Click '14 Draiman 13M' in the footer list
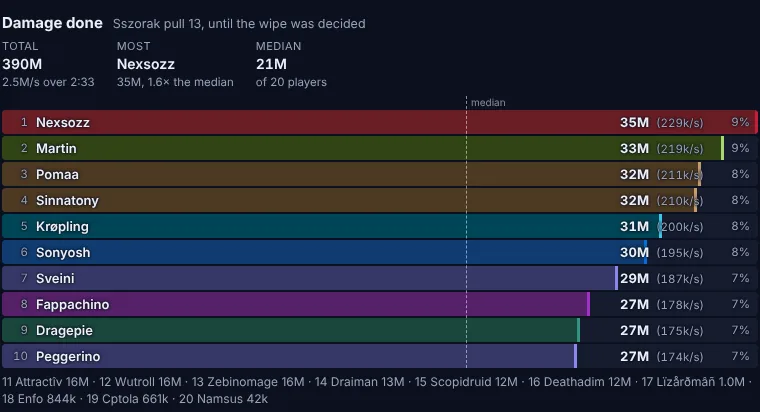This screenshot has height=412, width=760. [x=359, y=382]
